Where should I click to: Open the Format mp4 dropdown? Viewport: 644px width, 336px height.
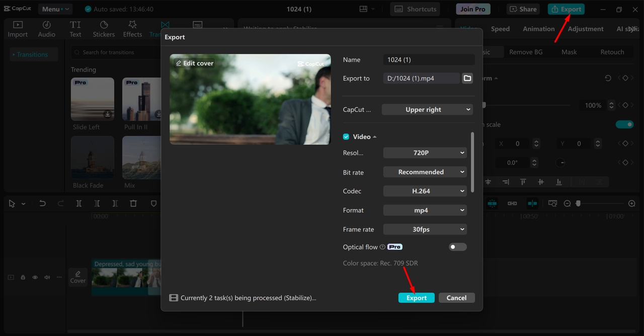click(425, 210)
